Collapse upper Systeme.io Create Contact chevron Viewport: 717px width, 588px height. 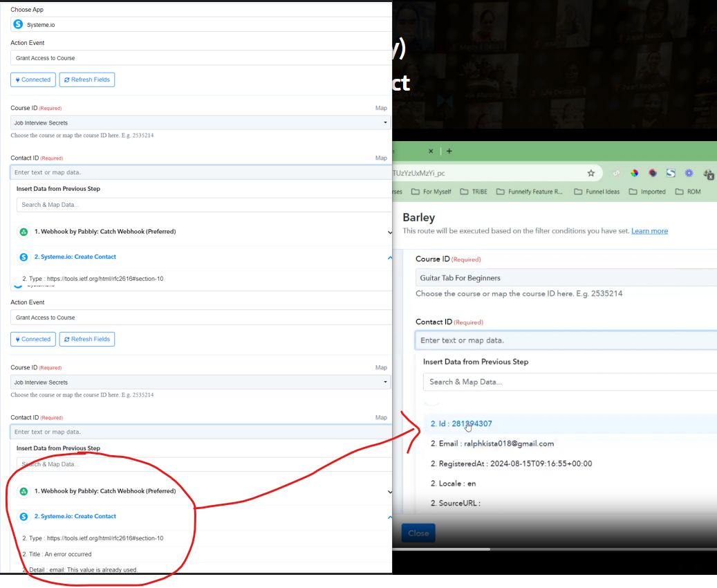coord(389,257)
